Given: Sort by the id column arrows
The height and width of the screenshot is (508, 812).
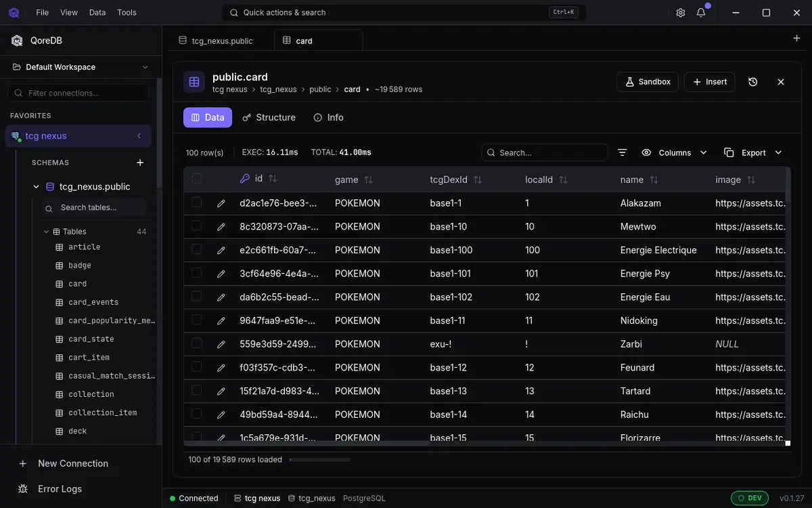Looking at the screenshot, I should [x=273, y=179].
